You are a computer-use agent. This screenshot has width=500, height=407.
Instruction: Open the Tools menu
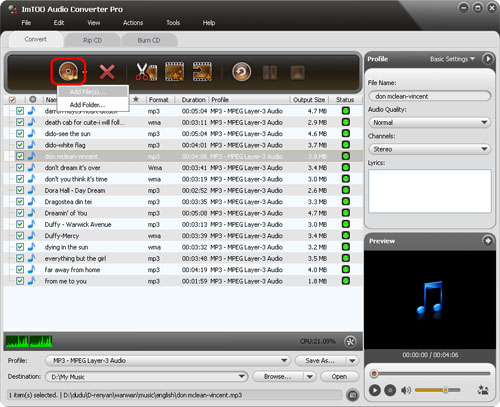(x=173, y=23)
